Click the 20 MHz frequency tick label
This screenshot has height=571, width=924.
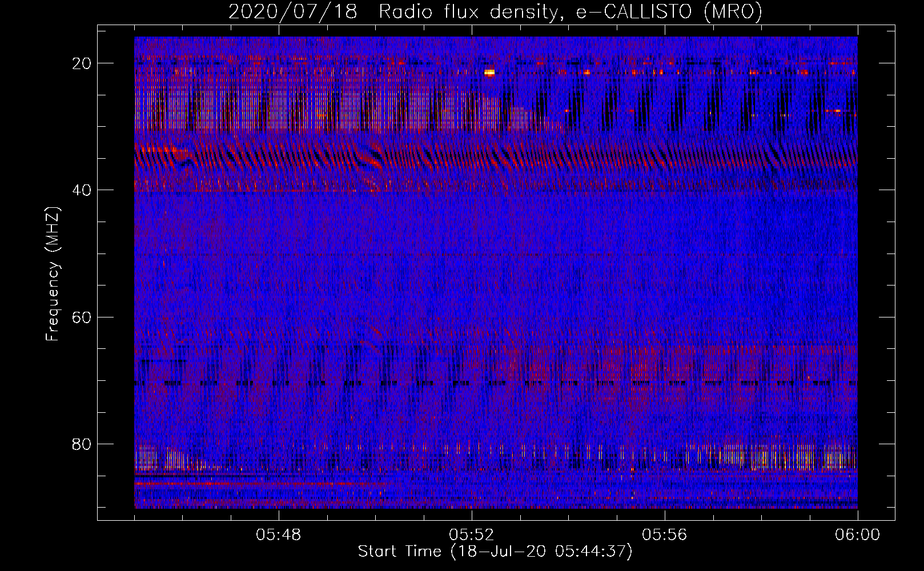click(x=82, y=63)
